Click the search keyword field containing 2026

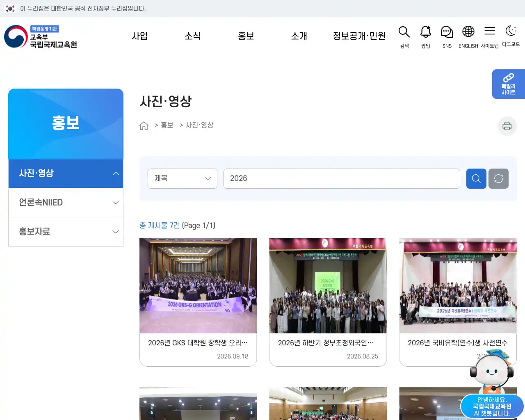[x=342, y=178]
